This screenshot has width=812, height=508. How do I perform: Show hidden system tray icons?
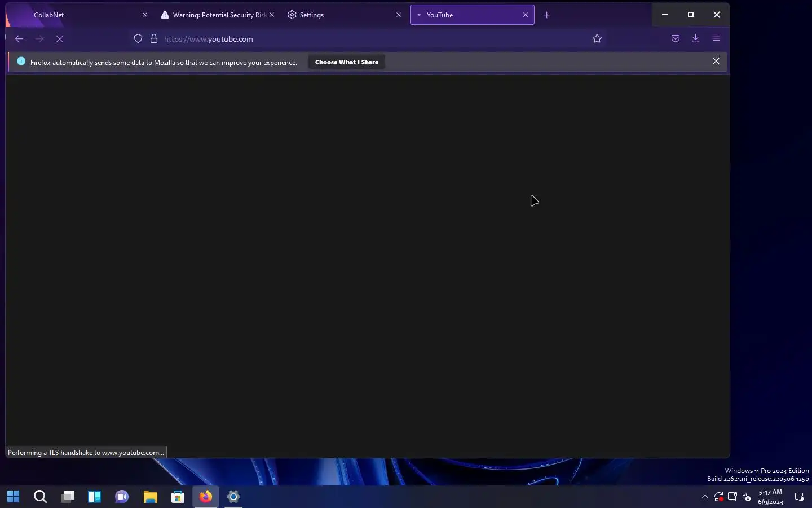[x=705, y=497]
